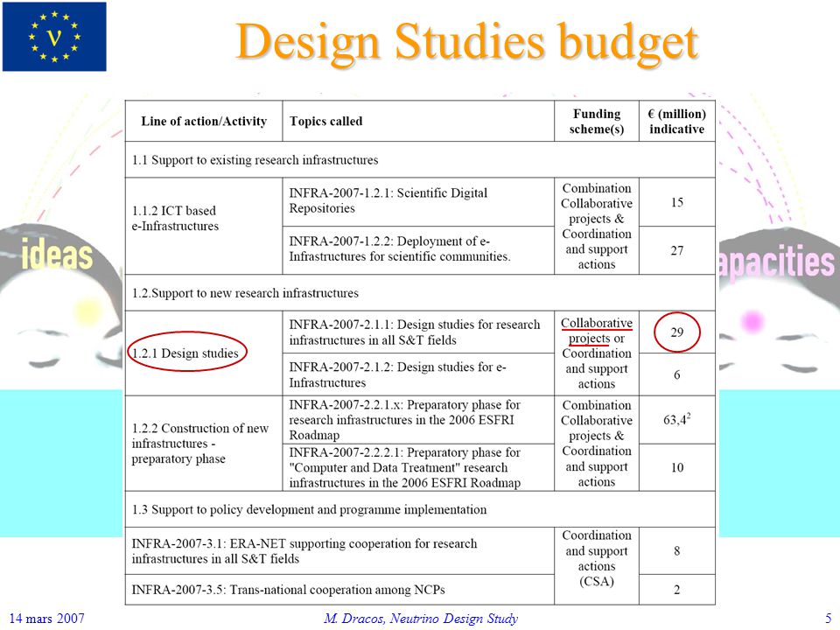Click funding scheme cell beside Preparatory phase rows
The height and width of the screenshot is (630, 840).
tap(597, 443)
